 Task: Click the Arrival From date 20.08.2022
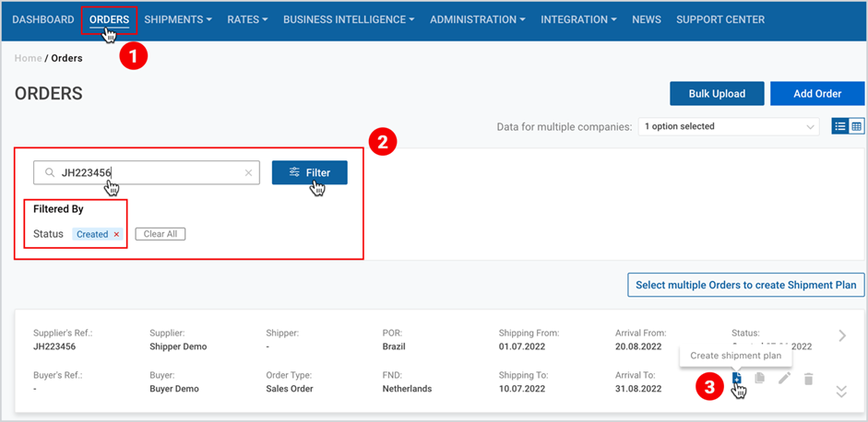pos(638,346)
